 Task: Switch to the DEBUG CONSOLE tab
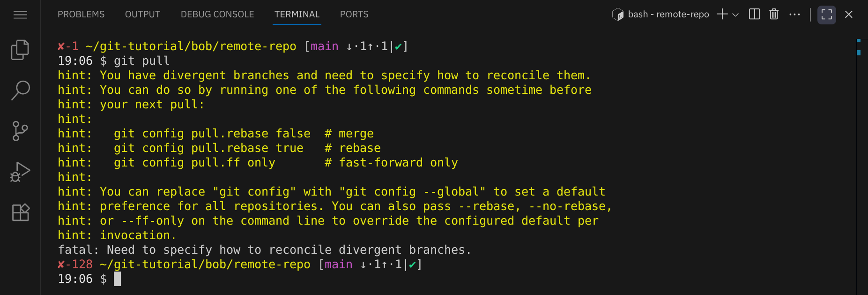point(217,14)
